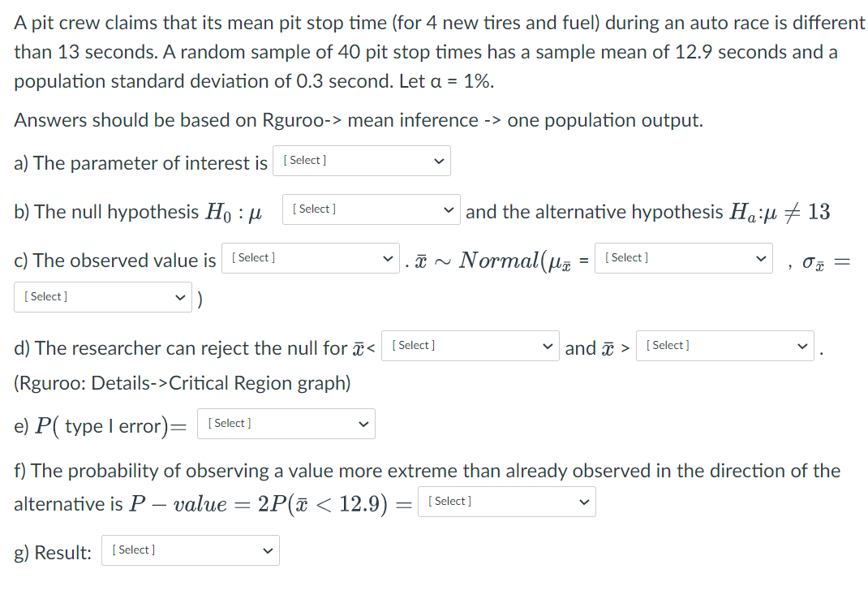Open the lower critical value dropdown in part d
Image resolution: width=868 pixels, height=595 pixels.
471,345
